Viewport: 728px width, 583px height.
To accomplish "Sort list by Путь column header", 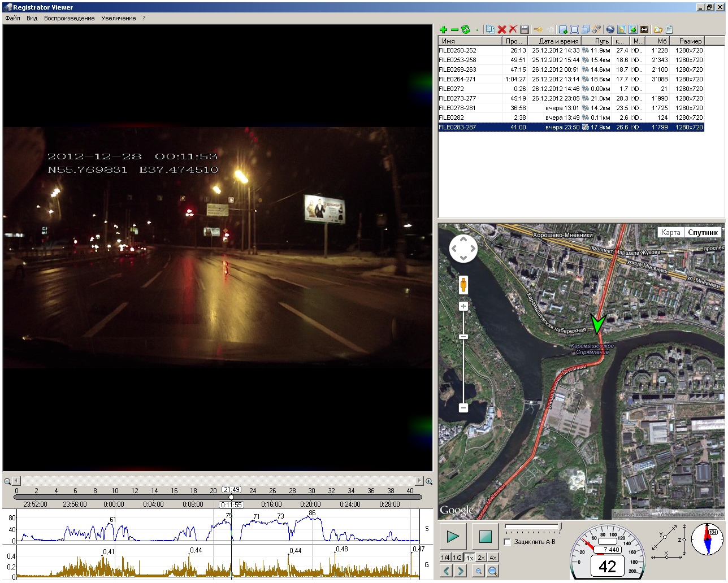I will 596,41.
